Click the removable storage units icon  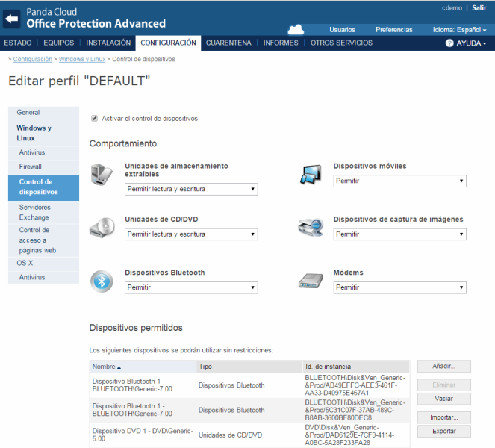pyautogui.click(x=102, y=174)
